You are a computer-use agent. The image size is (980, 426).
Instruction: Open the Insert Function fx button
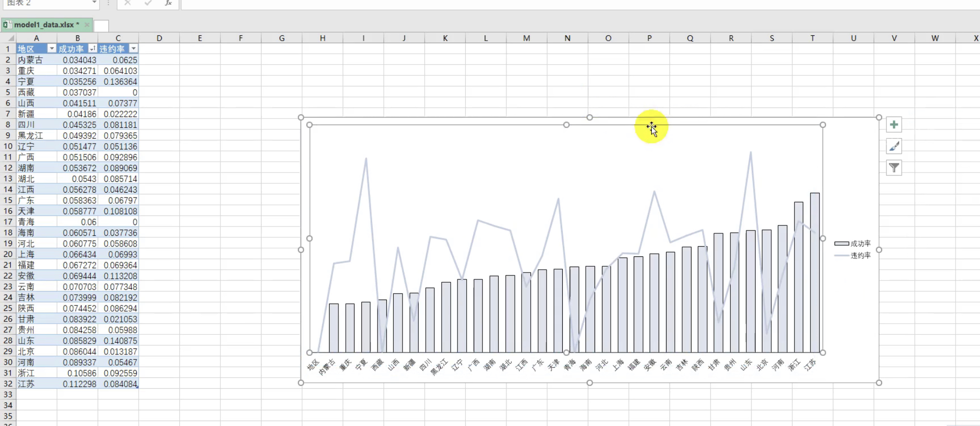(x=168, y=3)
